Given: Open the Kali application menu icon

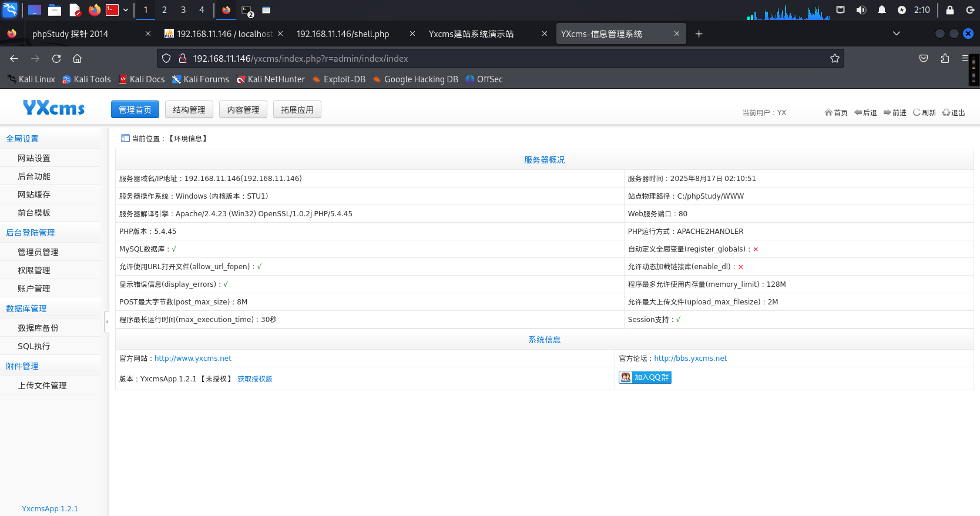Looking at the screenshot, I should (x=11, y=10).
